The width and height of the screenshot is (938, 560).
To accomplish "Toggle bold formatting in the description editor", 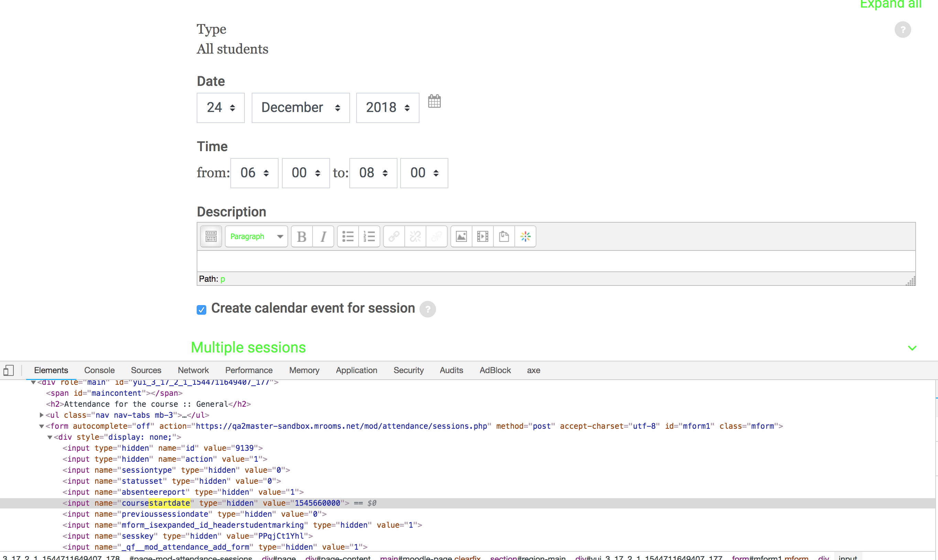I will (301, 236).
